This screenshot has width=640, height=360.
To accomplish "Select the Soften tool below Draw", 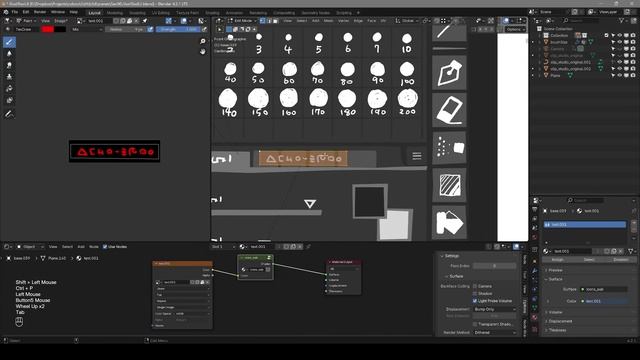I will (x=9, y=53).
